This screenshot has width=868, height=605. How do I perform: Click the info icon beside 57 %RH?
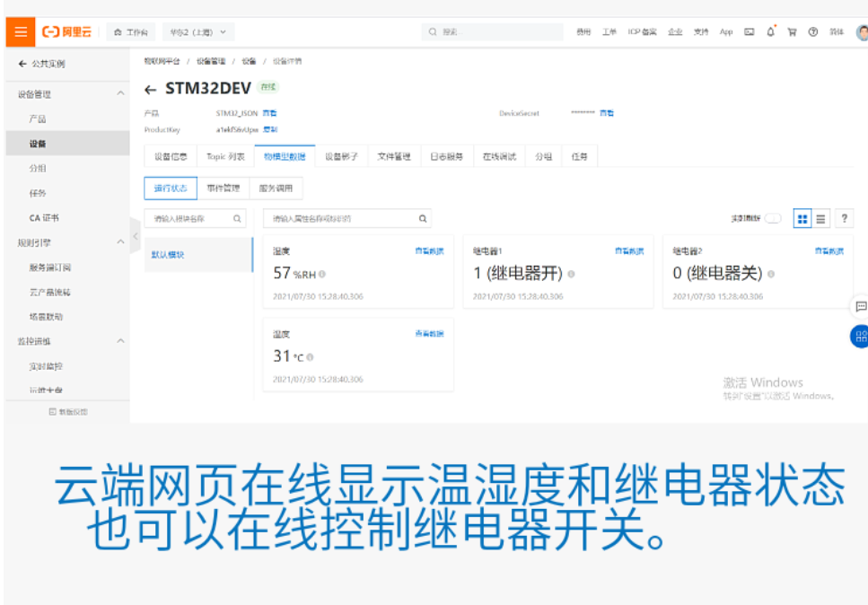point(322,274)
